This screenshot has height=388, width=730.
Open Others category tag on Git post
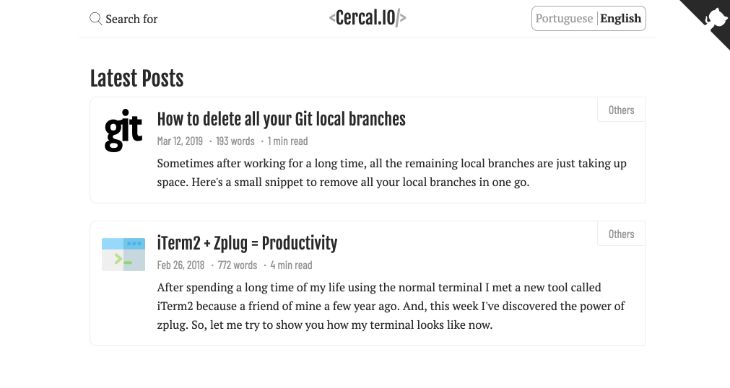tap(621, 110)
